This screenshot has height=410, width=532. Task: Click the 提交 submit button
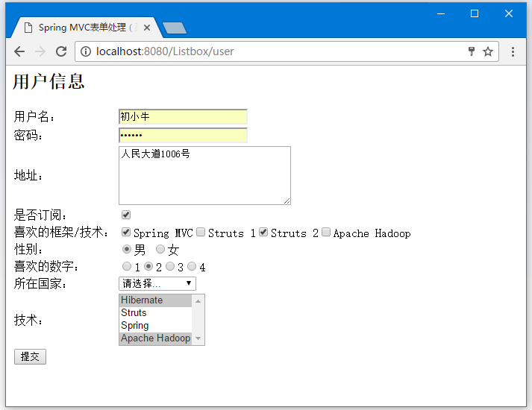click(30, 357)
